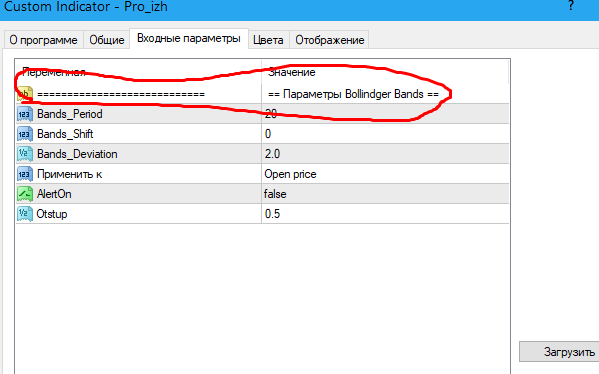
Task: Select the Otstup variable name
Action: [x=52, y=214]
